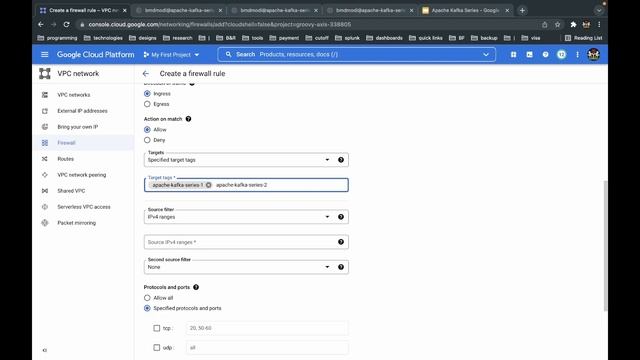The image size is (640, 360).
Task: Show help for Second source filter
Action: coord(341,267)
